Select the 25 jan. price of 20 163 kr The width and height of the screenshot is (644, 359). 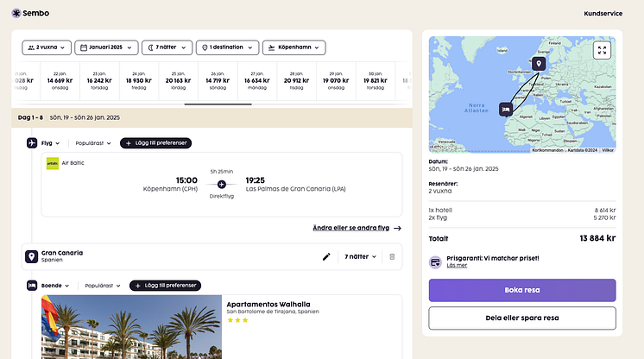(x=178, y=80)
